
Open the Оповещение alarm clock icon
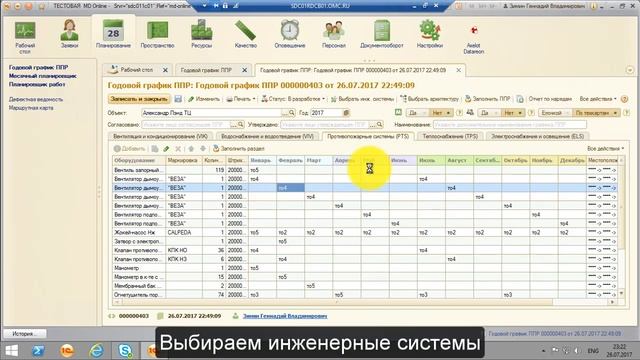pyautogui.click(x=289, y=30)
